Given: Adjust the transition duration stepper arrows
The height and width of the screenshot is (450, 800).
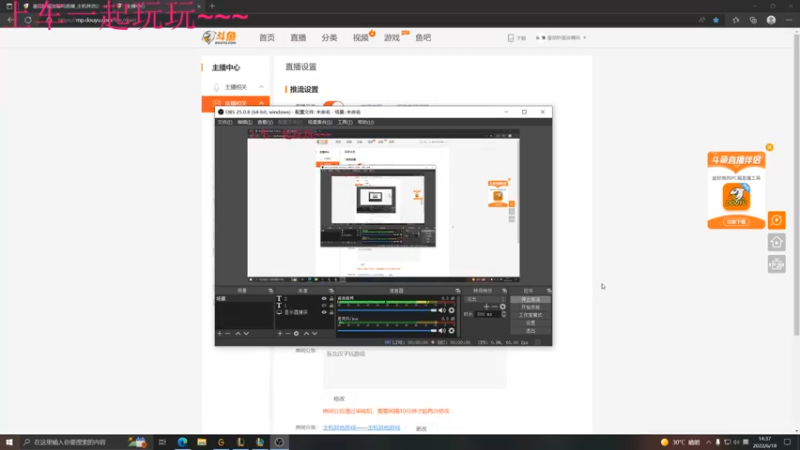Looking at the screenshot, I should pos(504,314).
